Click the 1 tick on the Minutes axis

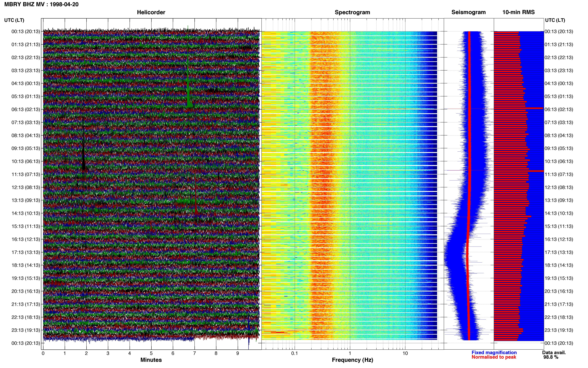coord(65,353)
